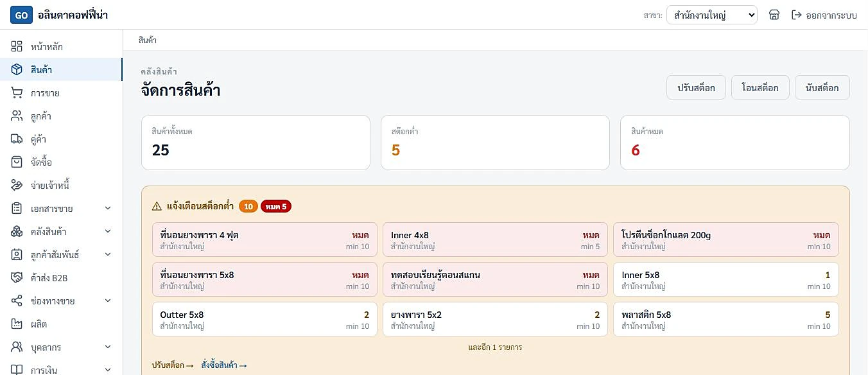Click the คู่ค้า truck icon

click(17, 139)
